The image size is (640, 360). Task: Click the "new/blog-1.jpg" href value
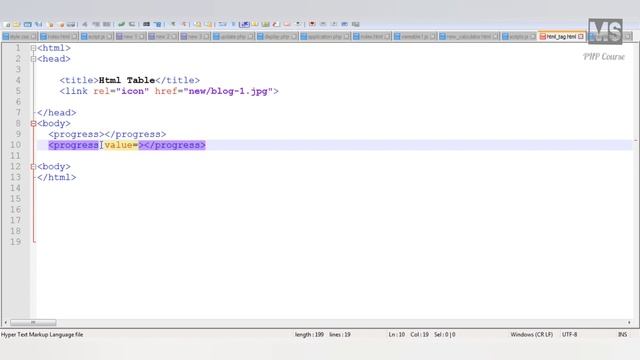228,91
